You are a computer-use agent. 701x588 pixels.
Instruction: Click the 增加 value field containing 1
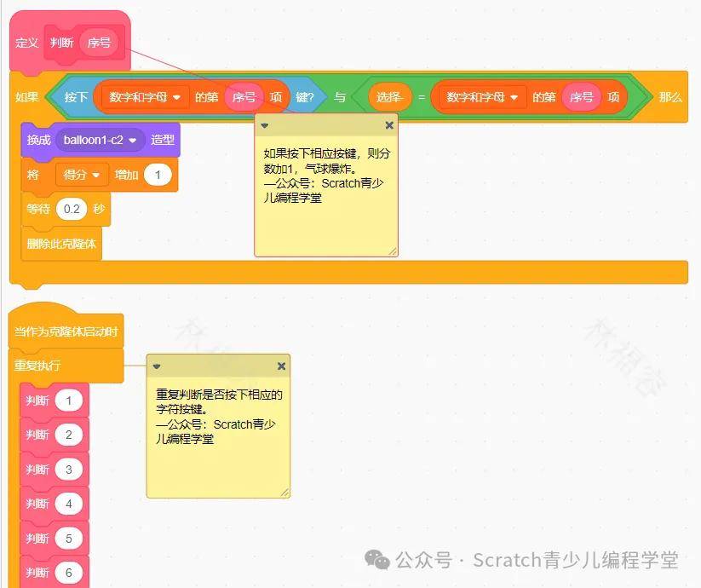click(x=158, y=175)
